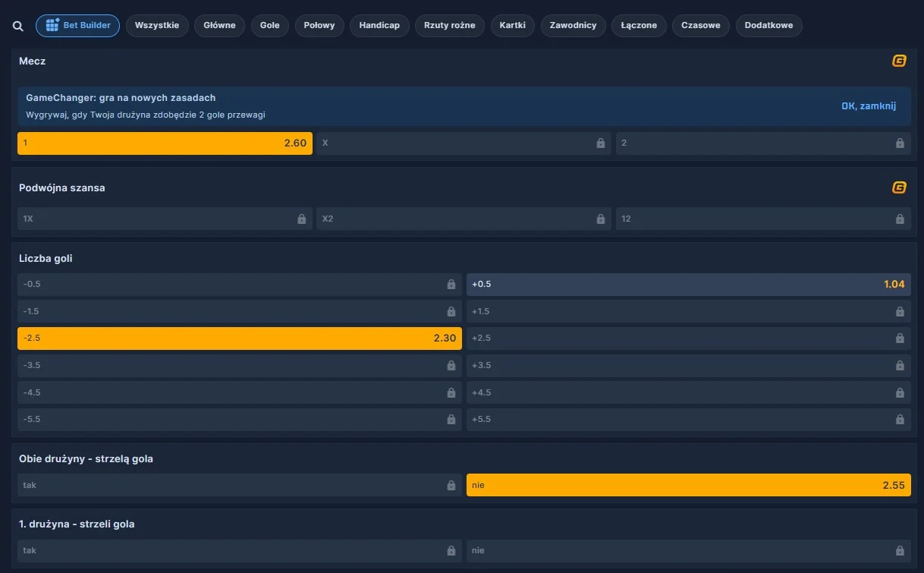The width and height of the screenshot is (924, 573).
Task: Switch to the Handicap tab
Action: coord(379,25)
